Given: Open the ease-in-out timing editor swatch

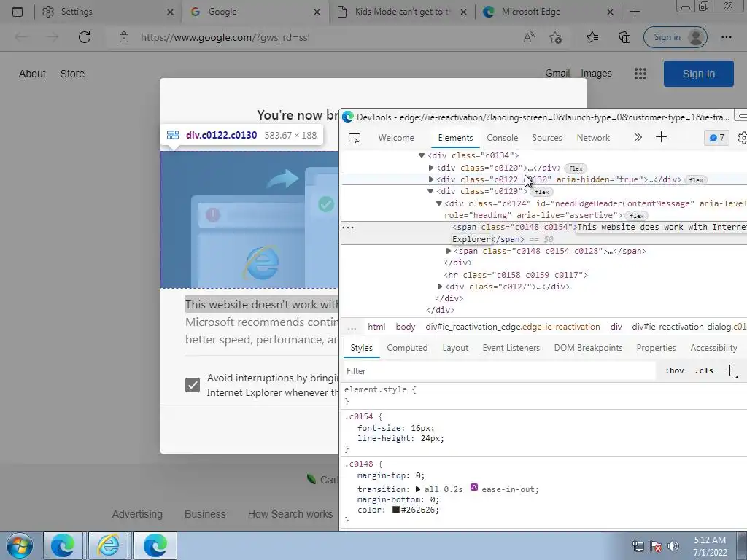Looking at the screenshot, I should point(473,487).
